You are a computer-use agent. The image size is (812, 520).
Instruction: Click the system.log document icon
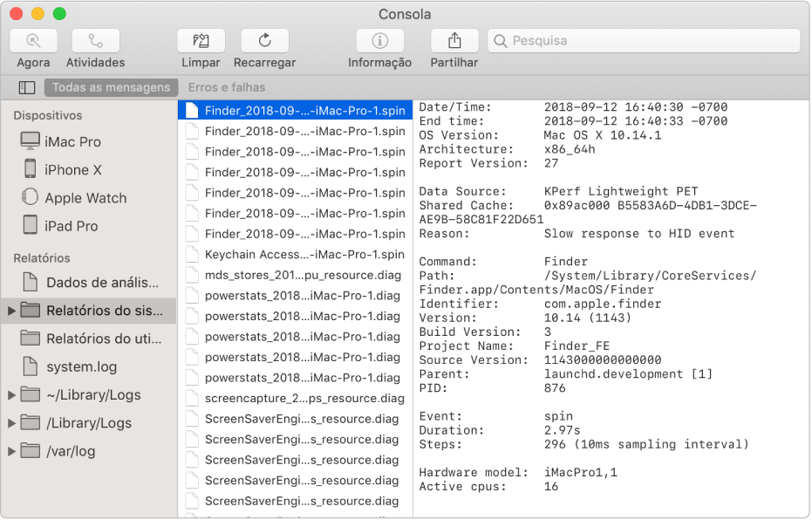point(31,366)
